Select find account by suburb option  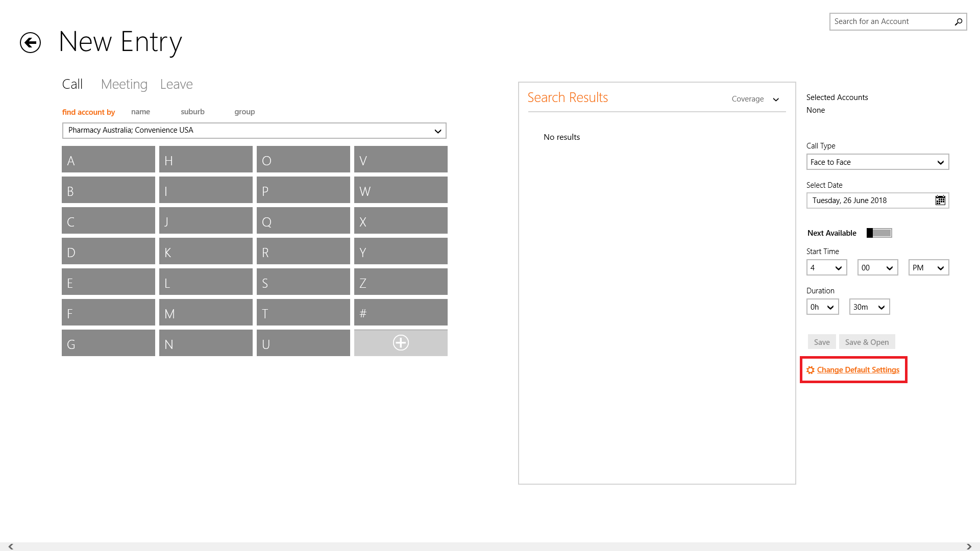[192, 112]
